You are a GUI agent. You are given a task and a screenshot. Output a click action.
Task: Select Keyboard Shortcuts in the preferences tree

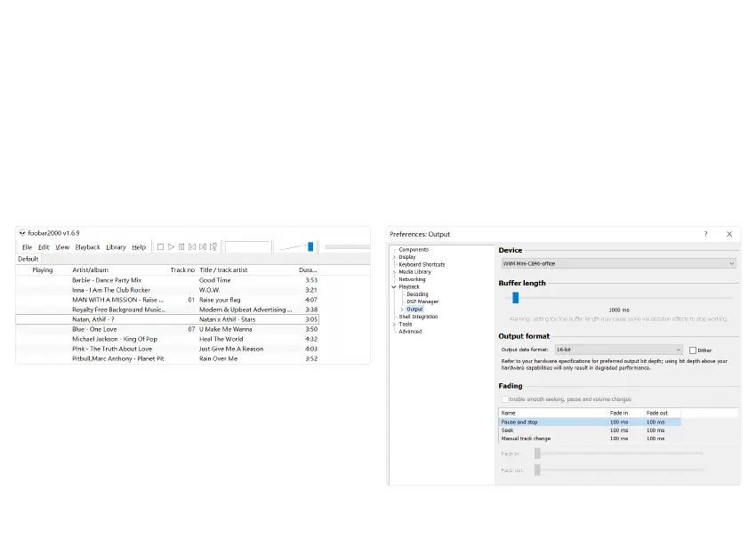(422, 265)
